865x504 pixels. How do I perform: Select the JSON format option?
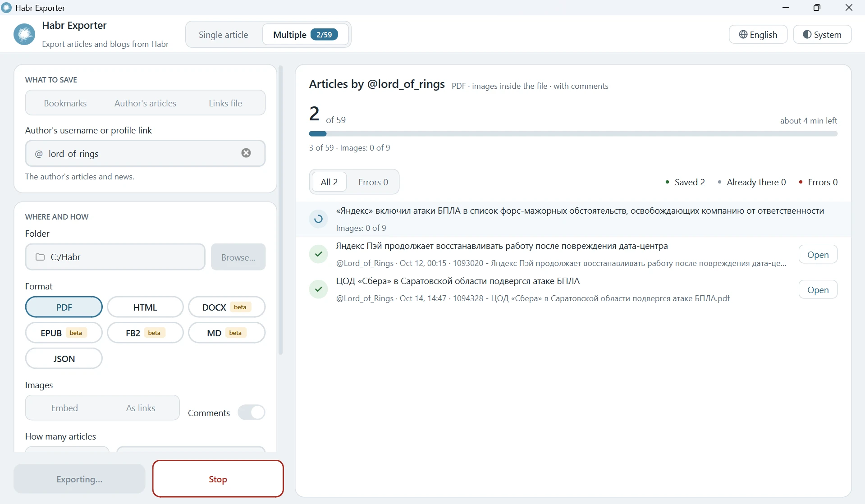pyautogui.click(x=64, y=358)
